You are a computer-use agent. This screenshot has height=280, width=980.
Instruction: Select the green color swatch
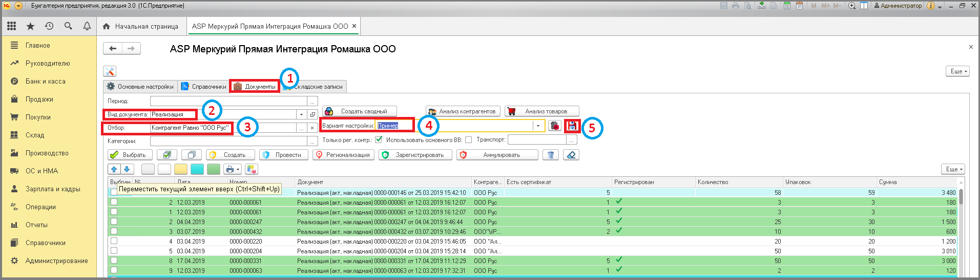(x=214, y=169)
